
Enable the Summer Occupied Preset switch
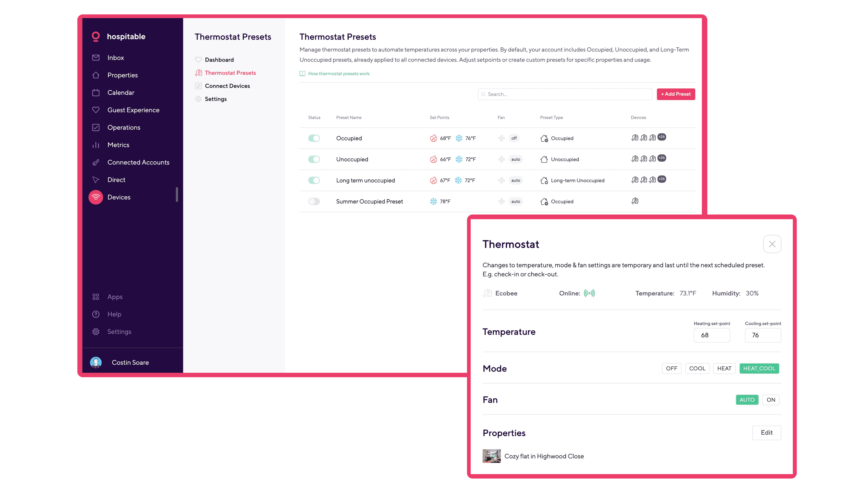click(314, 201)
